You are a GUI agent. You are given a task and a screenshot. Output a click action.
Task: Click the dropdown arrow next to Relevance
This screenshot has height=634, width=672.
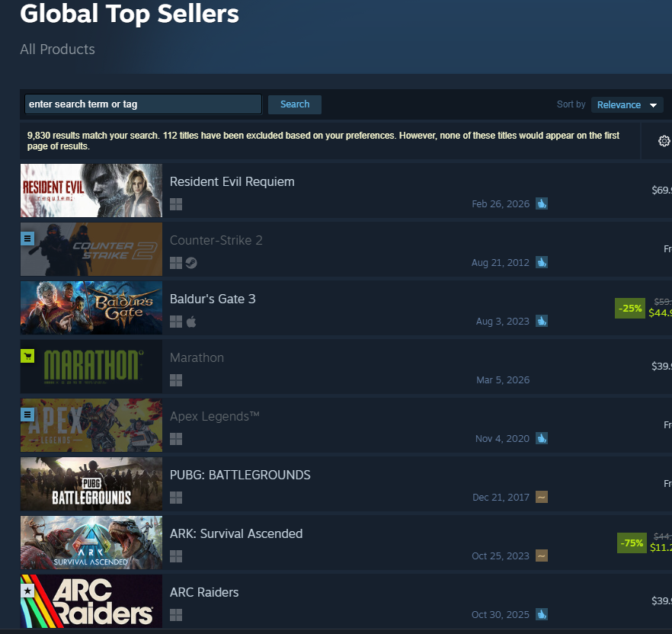(x=653, y=105)
